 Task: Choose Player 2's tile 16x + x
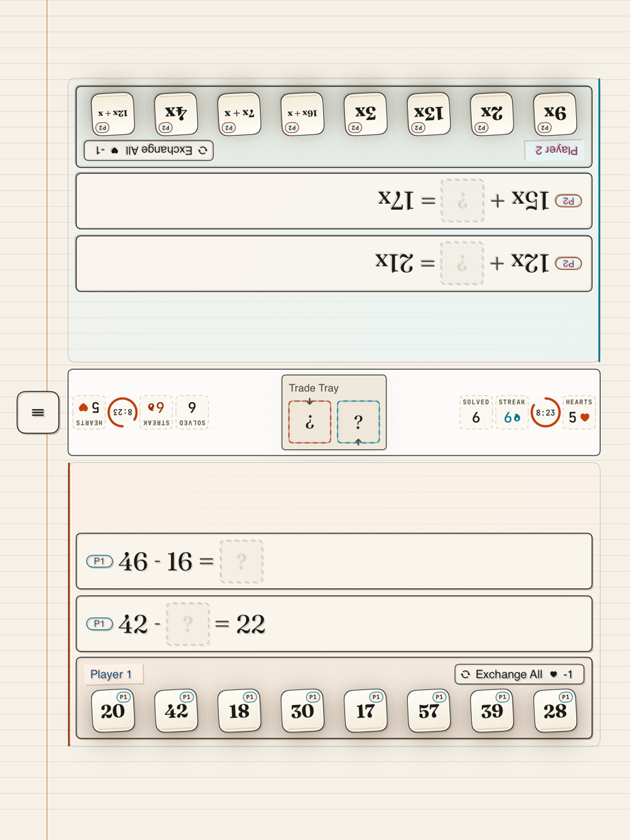pyautogui.click(x=303, y=114)
